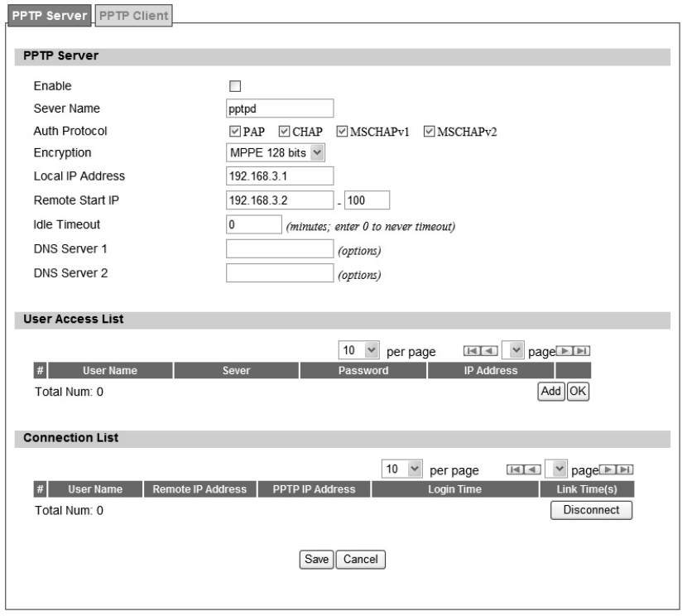This screenshot has height=616, width=687.
Task: Open per page dropdown in User Access List
Action: pyautogui.click(x=359, y=350)
